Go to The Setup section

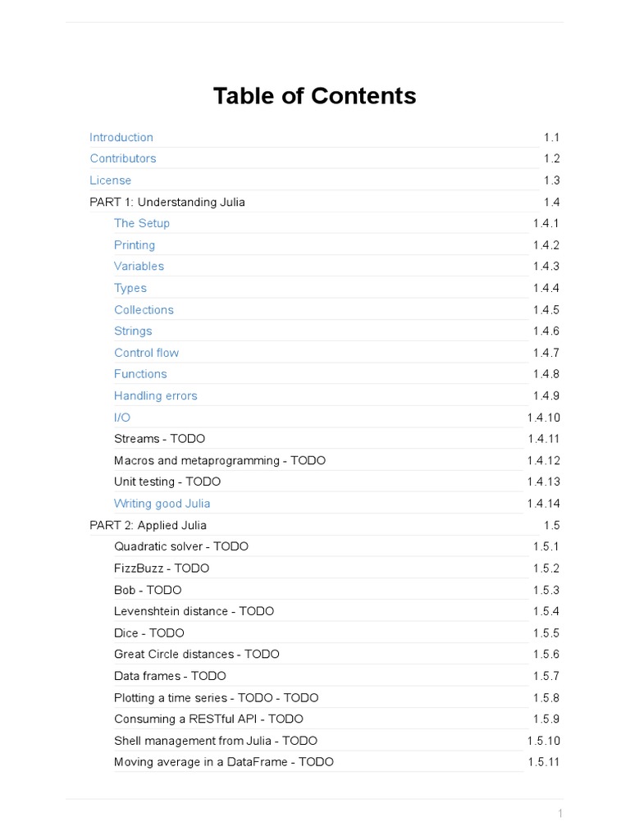click(x=142, y=223)
